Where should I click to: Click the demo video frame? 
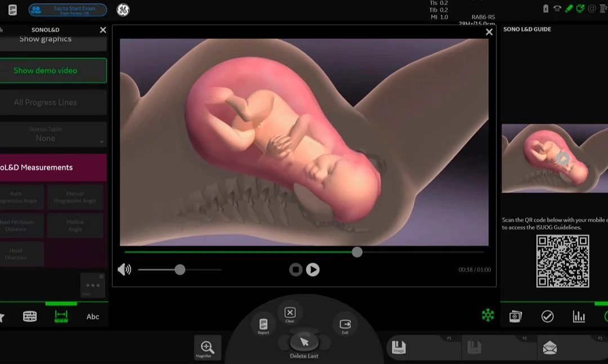[304, 142]
